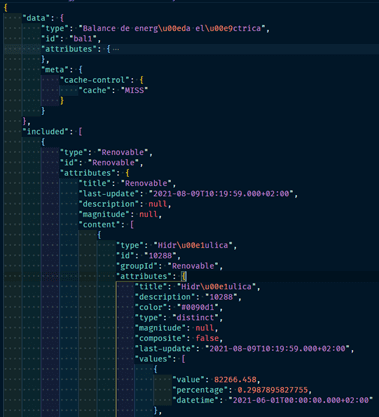Click the false value of "composite"
379x417 pixels.
tap(207, 338)
